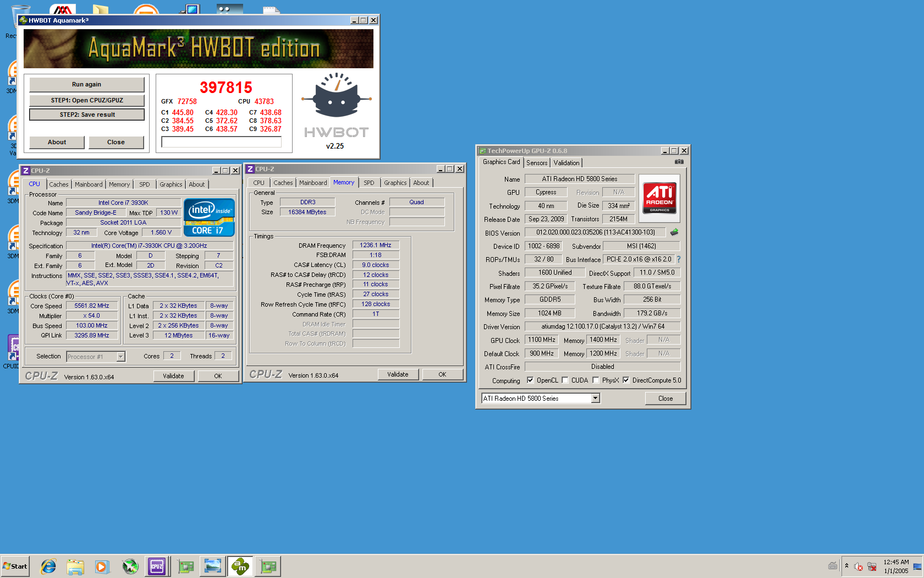This screenshot has height=578, width=924.
Task: Click AquaMark3 HWBOT edition banner image
Action: pyautogui.click(x=199, y=48)
